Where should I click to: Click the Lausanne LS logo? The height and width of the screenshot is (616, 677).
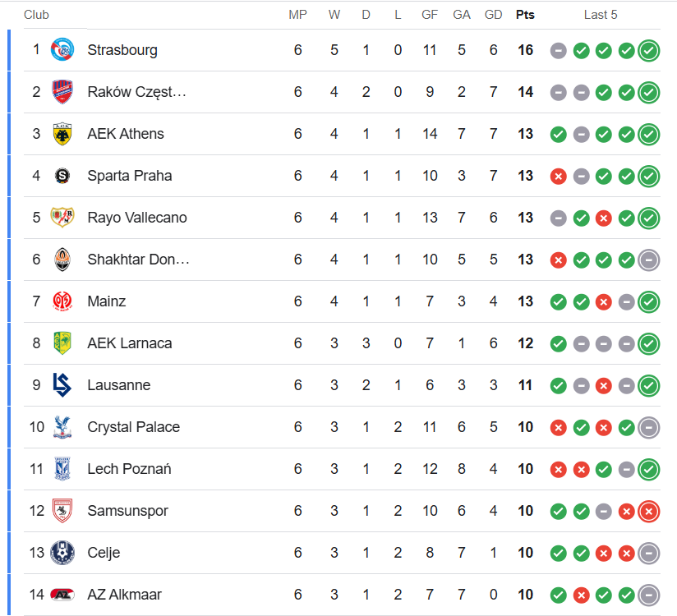click(x=62, y=384)
